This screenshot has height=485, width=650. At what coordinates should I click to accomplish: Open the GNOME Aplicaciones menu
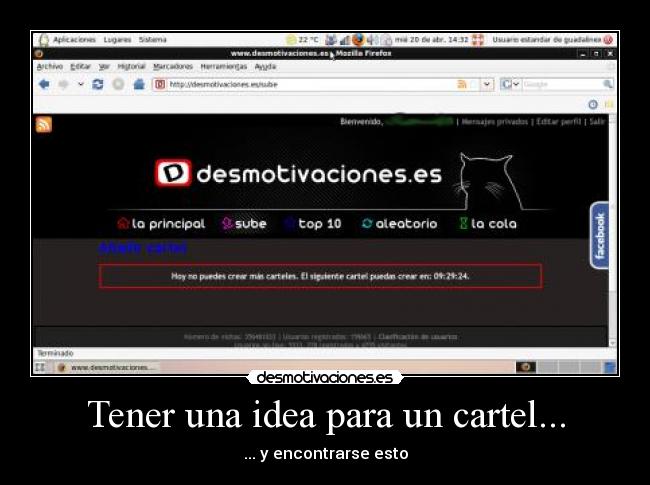pyautogui.click(x=74, y=40)
